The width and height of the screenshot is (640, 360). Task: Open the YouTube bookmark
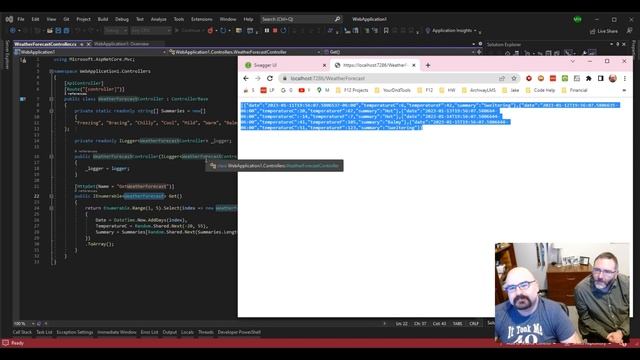click(x=304, y=90)
